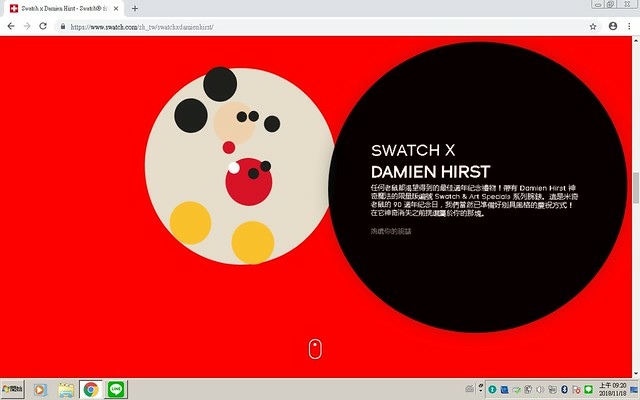Go back to the previous page
Image resolution: width=640 pixels, height=400 pixels.
click(x=11, y=26)
